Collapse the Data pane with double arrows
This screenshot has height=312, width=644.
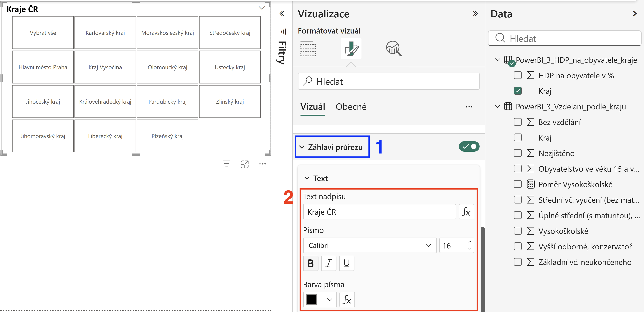635,14
